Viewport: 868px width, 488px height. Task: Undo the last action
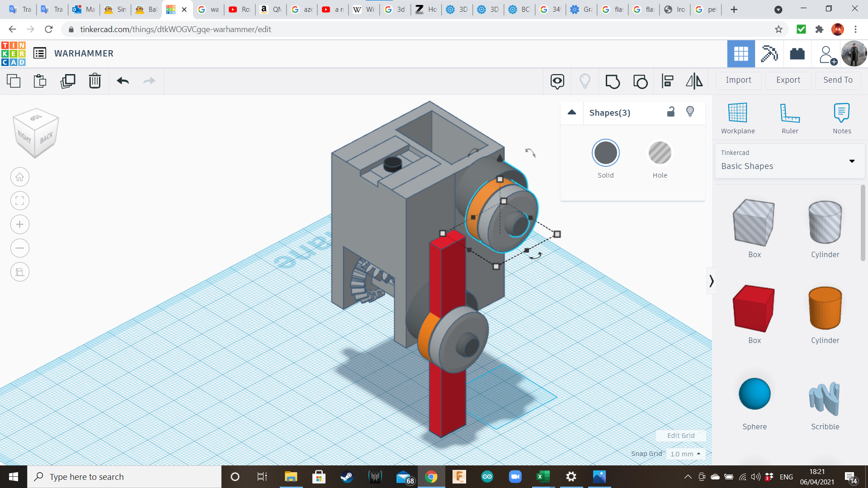pyautogui.click(x=122, y=81)
